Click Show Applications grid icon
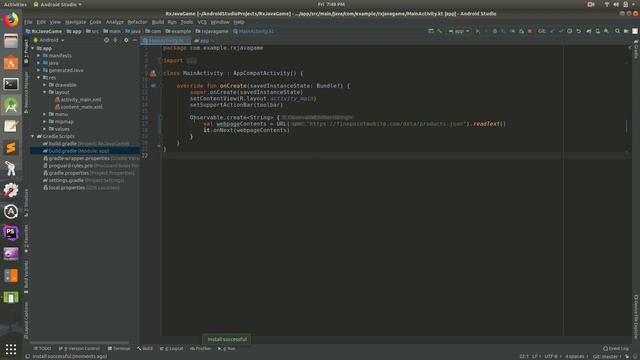The width and height of the screenshot is (640, 360). coord(11,349)
